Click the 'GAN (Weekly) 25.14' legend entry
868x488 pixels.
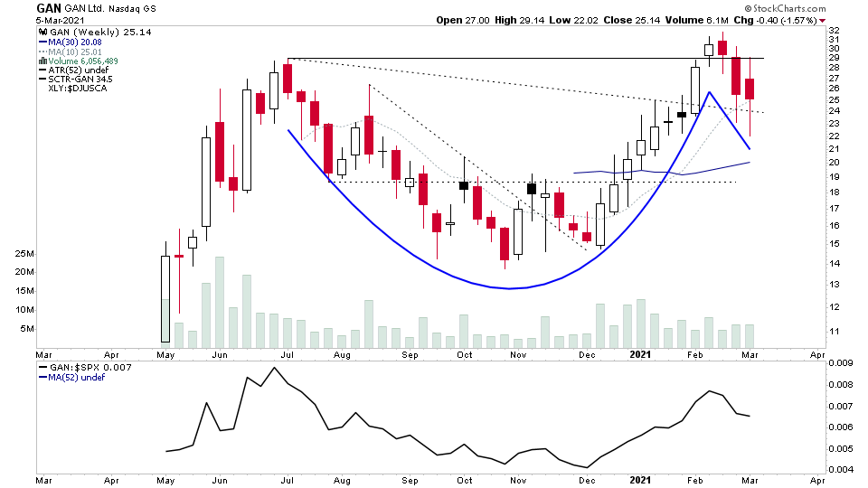coord(100,33)
